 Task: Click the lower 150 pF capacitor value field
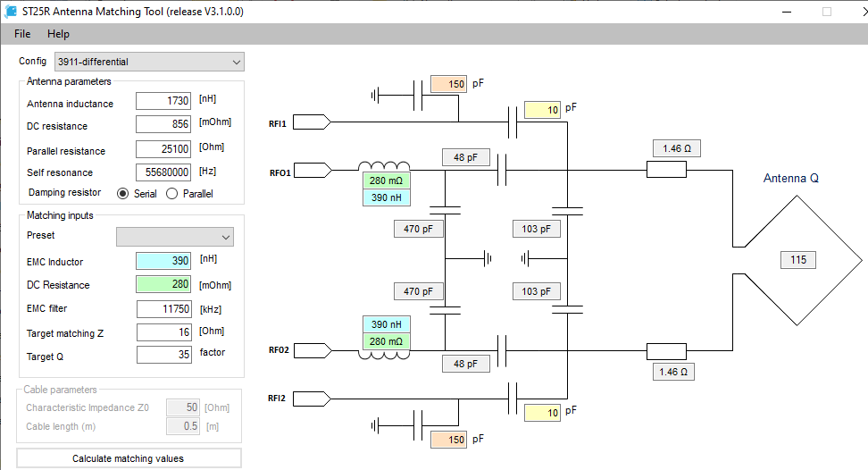pyautogui.click(x=448, y=440)
